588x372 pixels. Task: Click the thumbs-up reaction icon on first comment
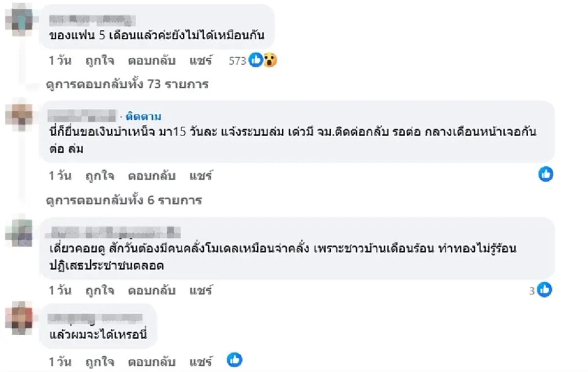tap(255, 58)
